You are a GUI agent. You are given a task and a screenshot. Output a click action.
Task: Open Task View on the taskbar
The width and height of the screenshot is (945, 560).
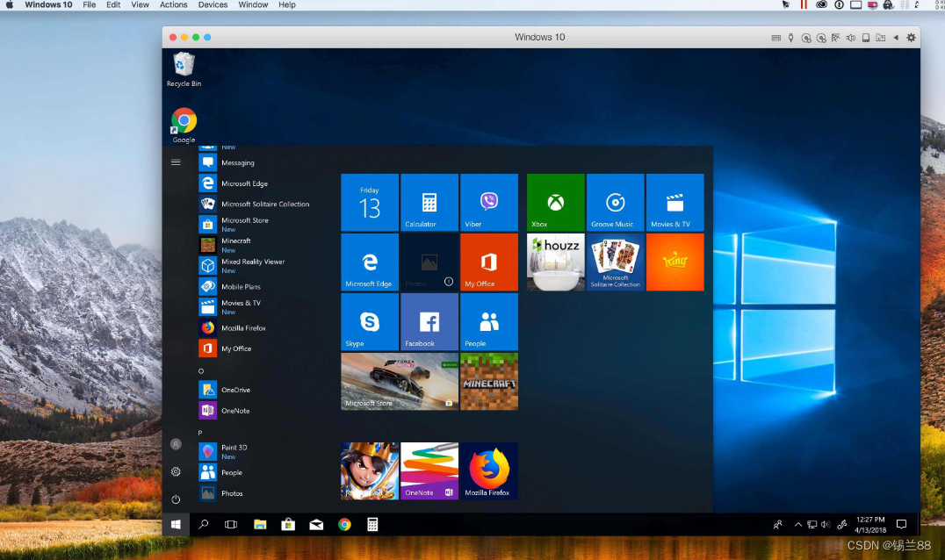[231, 525]
